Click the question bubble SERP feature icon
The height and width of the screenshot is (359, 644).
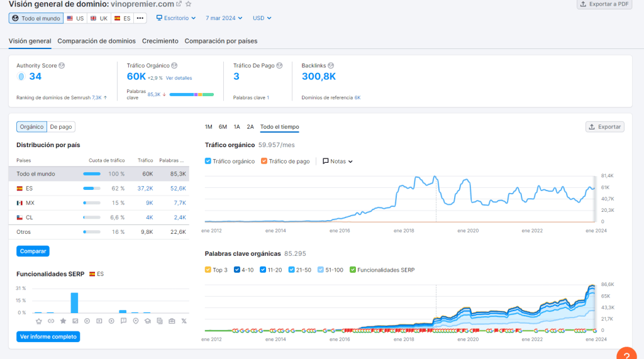coord(124,321)
